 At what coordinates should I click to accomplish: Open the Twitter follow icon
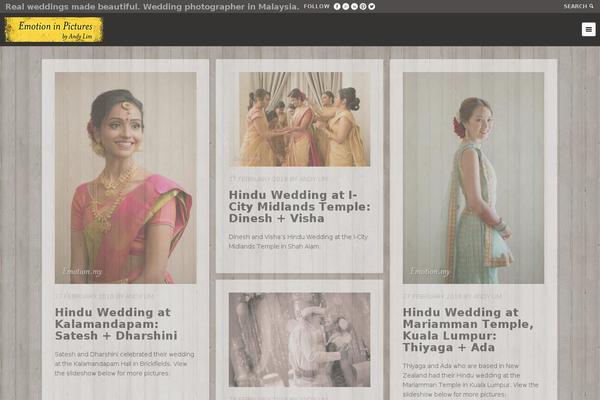pos(372,7)
